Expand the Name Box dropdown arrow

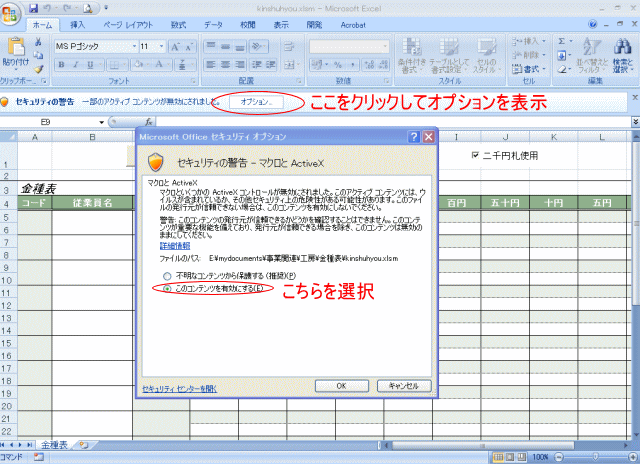[x=102, y=122]
